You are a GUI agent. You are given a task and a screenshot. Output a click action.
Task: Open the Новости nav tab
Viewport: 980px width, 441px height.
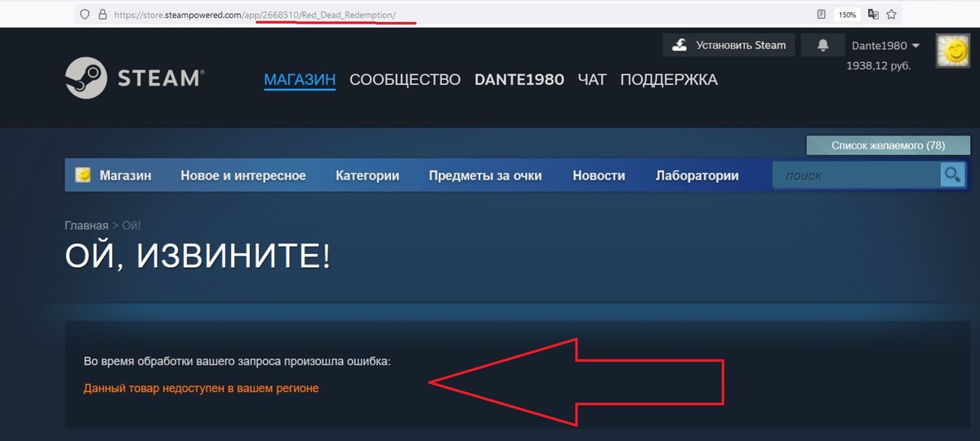tap(599, 176)
